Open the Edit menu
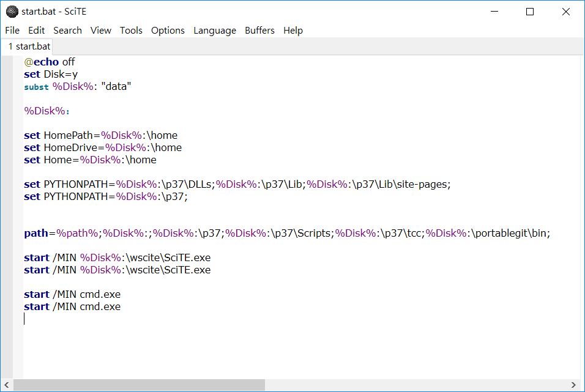This screenshot has width=585, height=392. tap(37, 30)
